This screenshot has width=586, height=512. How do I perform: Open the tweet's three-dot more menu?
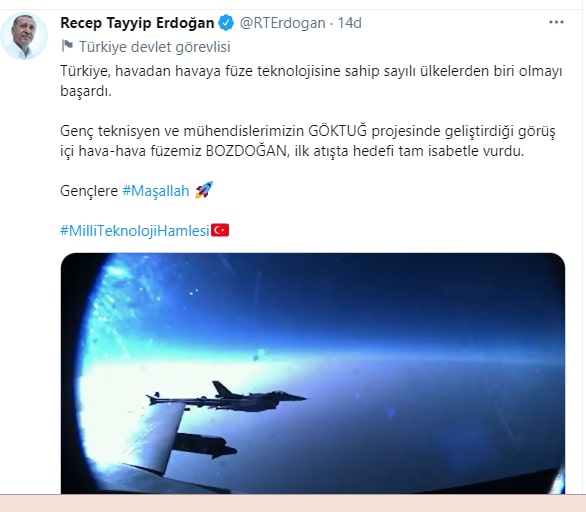[556, 22]
